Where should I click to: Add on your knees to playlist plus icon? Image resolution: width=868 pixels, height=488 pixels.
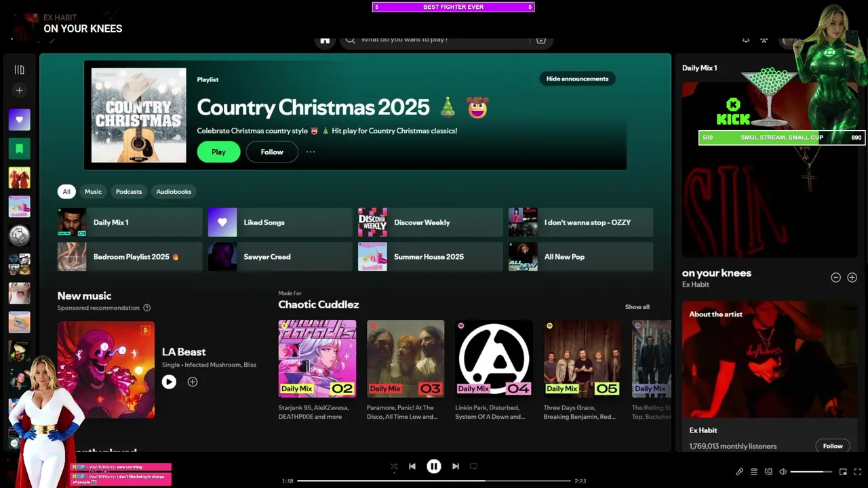click(852, 277)
